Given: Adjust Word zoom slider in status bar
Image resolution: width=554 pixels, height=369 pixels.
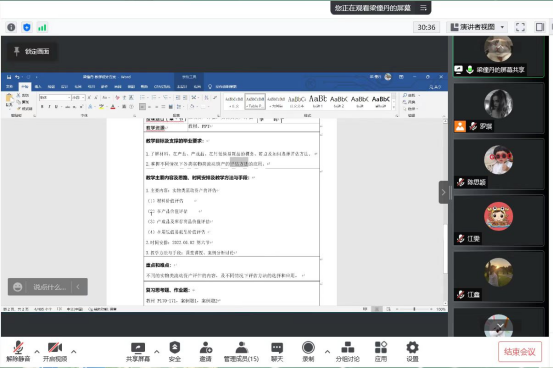Looking at the screenshot, I should click(x=414, y=309).
